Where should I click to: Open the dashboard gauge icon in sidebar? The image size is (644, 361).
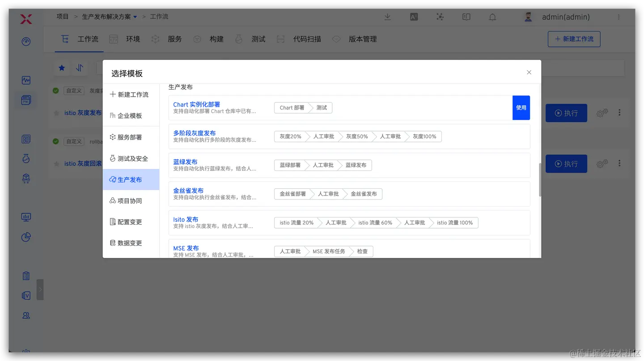click(26, 42)
